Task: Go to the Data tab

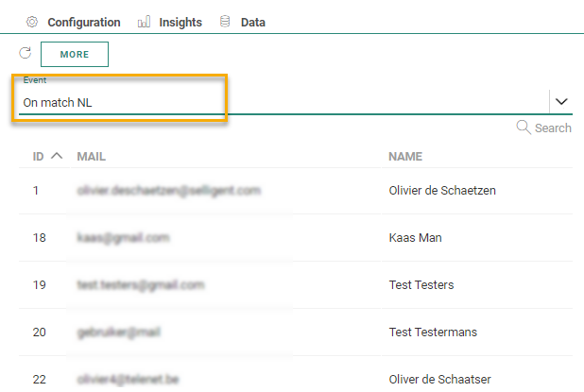Action: click(252, 22)
